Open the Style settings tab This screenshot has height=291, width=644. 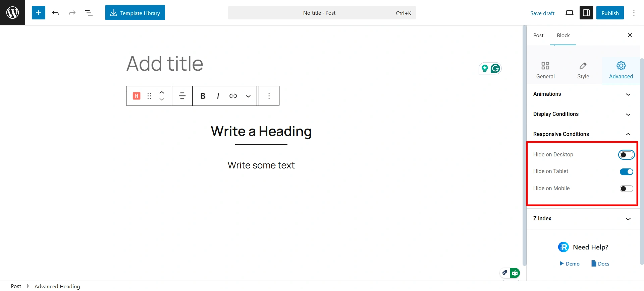(583, 71)
